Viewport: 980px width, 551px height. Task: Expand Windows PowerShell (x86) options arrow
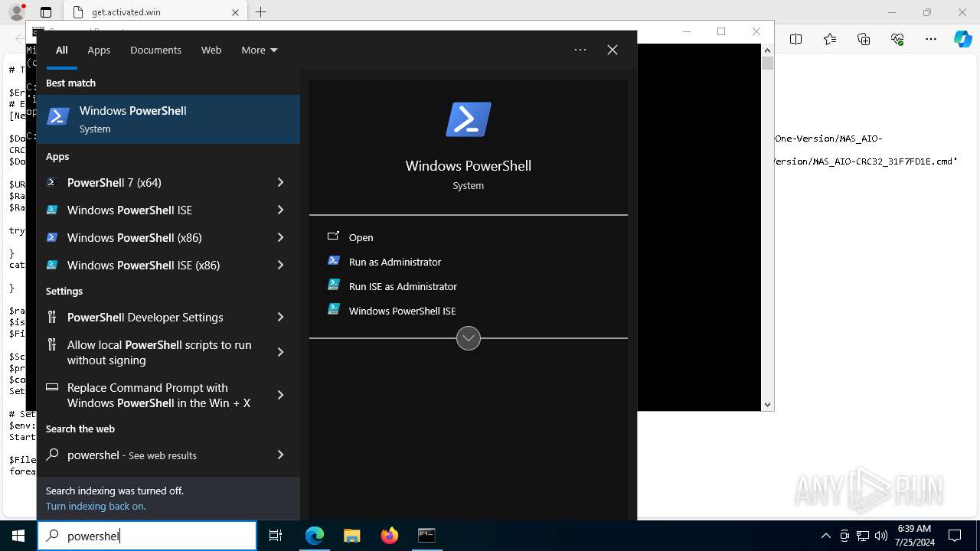point(280,237)
